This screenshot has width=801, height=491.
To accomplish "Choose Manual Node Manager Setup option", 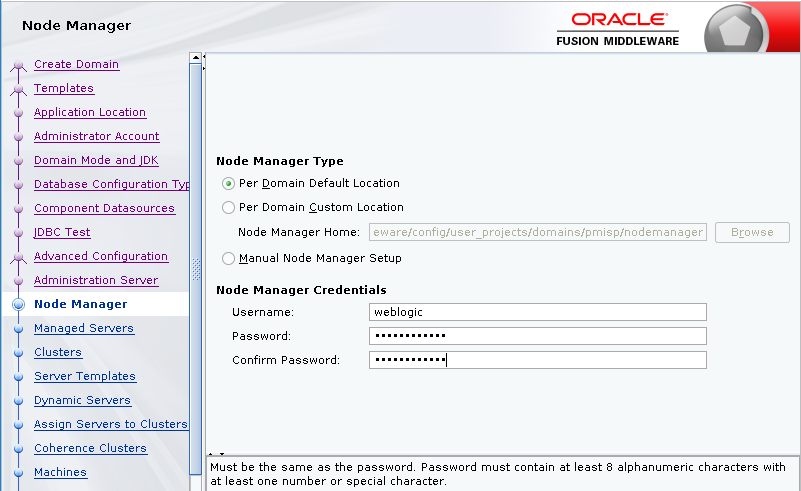I will 229,259.
